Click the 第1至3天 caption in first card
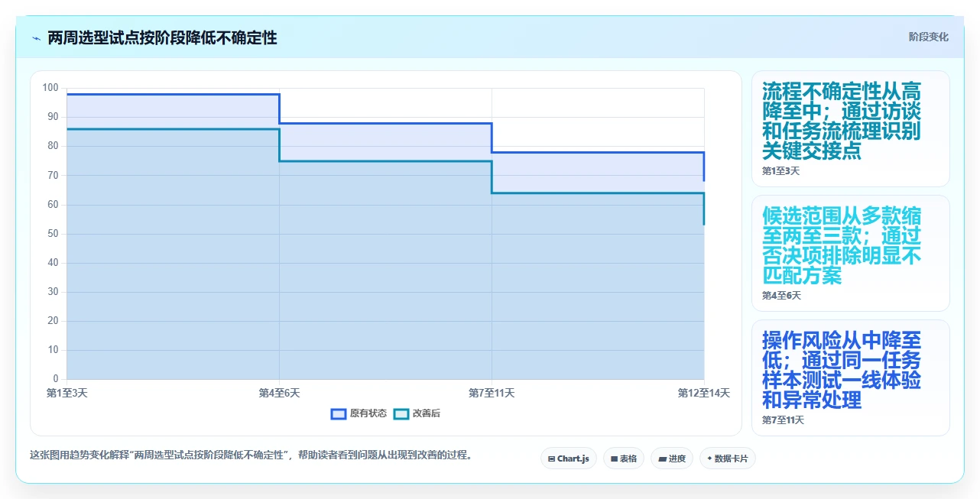 (x=780, y=171)
